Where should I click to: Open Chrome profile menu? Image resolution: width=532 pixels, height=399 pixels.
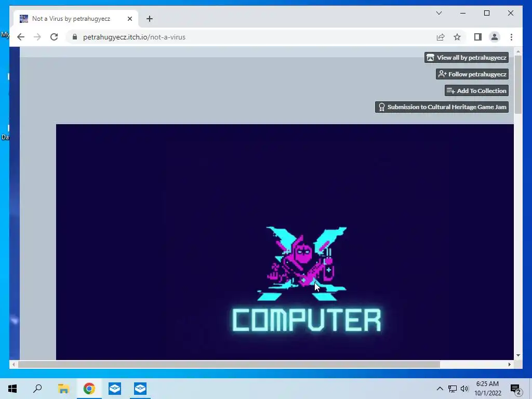[495, 37]
